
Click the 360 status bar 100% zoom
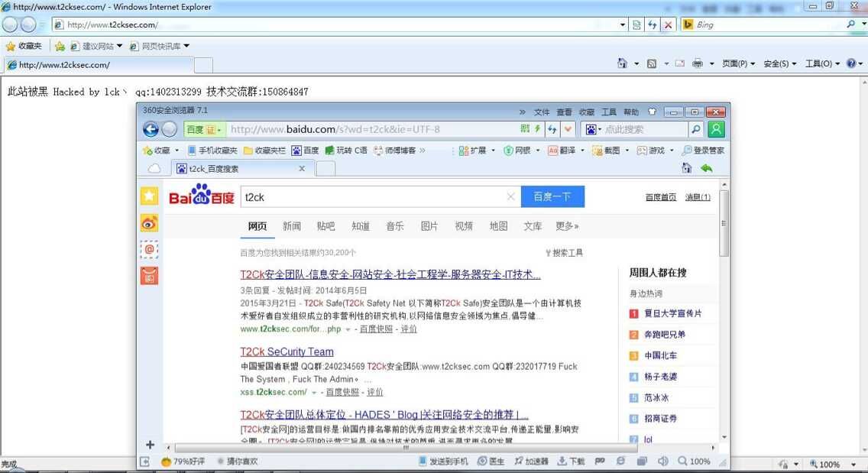click(x=695, y=461)
